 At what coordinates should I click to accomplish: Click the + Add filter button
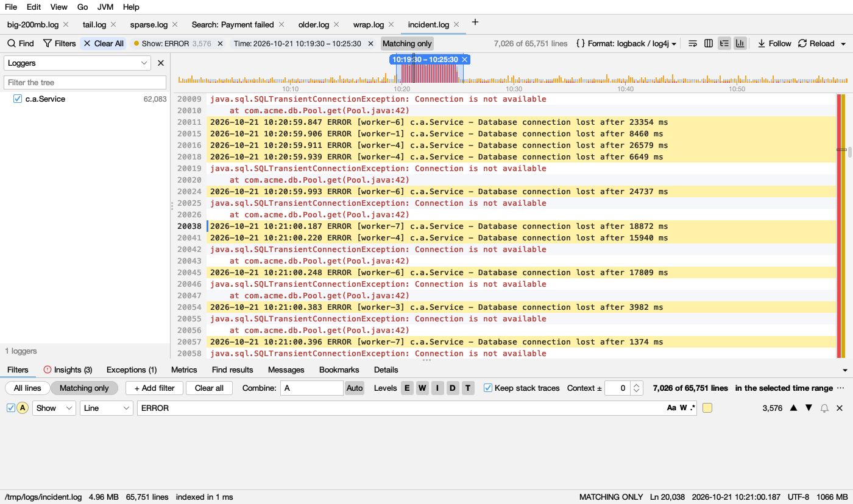pyautogui.click(x=154, y=388)
